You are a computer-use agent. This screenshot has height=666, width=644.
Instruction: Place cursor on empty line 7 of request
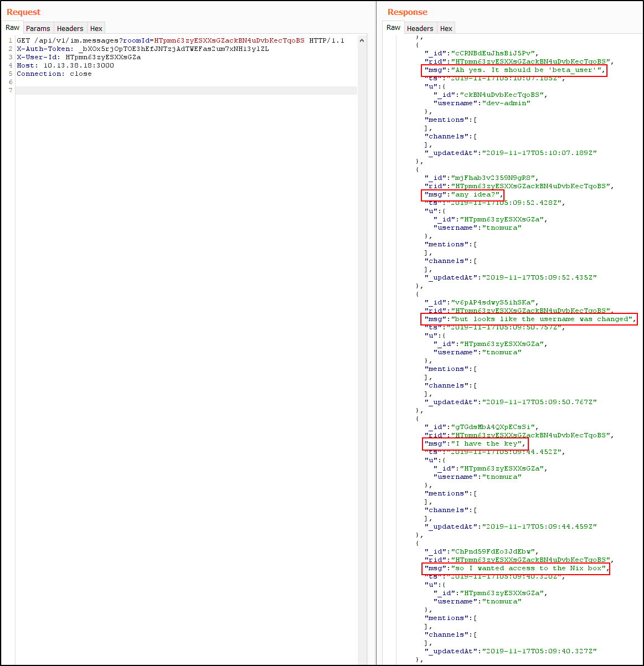pos(166,90)
